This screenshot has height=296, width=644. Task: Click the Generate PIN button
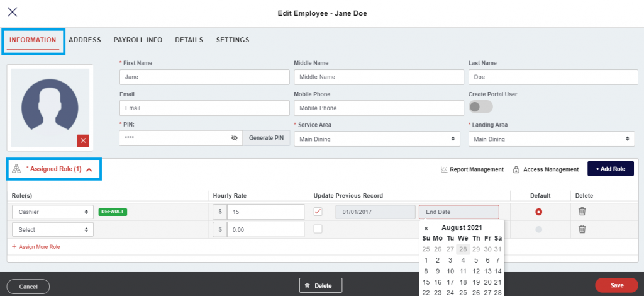tap(267, 138)
